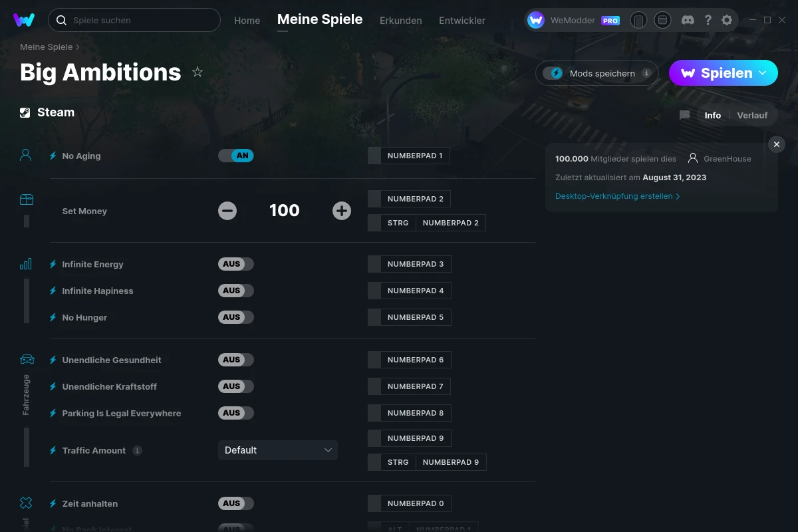Click the Meine Spiele breadcrumb
This screenshot has width=798, height=532.
[x=46, y=47]
